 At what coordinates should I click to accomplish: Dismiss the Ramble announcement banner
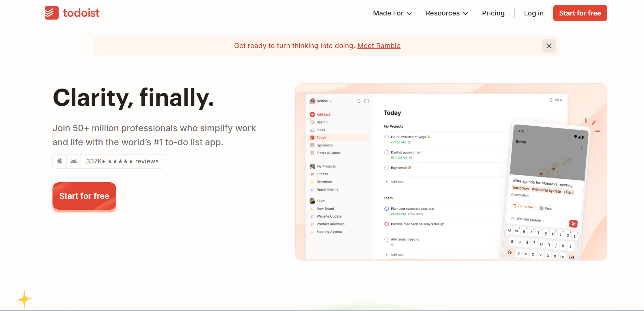click(549, 46)
